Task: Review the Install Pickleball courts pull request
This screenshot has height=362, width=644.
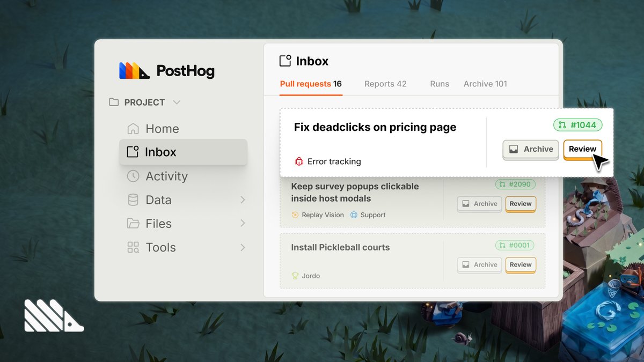Action: pyautogui.click(x=521, y=265)
